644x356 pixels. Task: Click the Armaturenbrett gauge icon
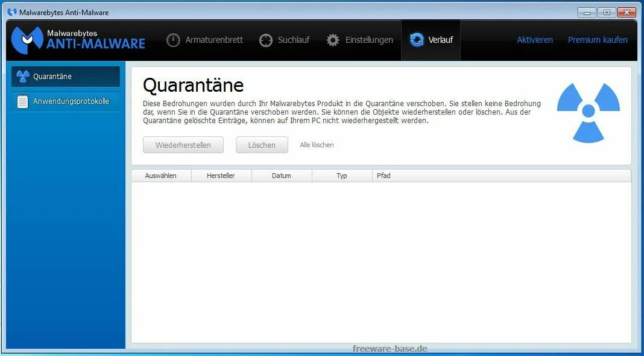click(173, 40)
